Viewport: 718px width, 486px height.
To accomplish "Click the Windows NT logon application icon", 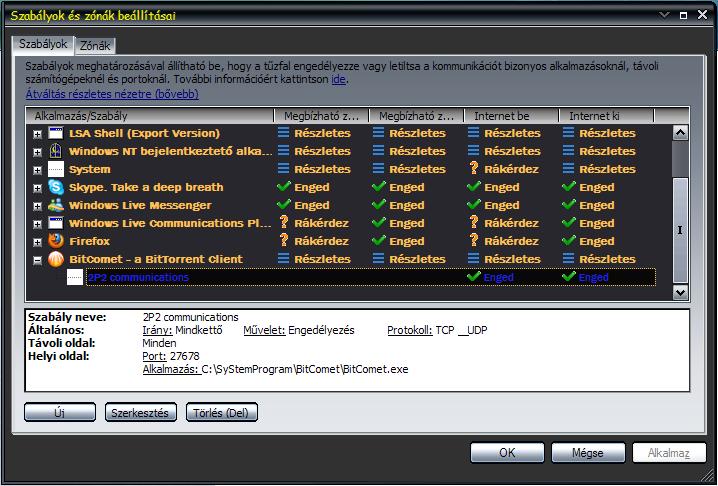I will pos(56,151).
